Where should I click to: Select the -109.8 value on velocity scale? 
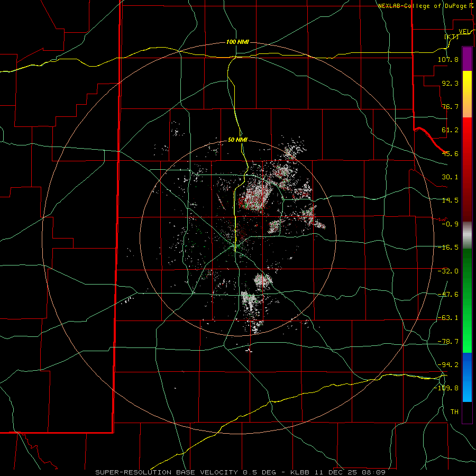tap(446, 388)
